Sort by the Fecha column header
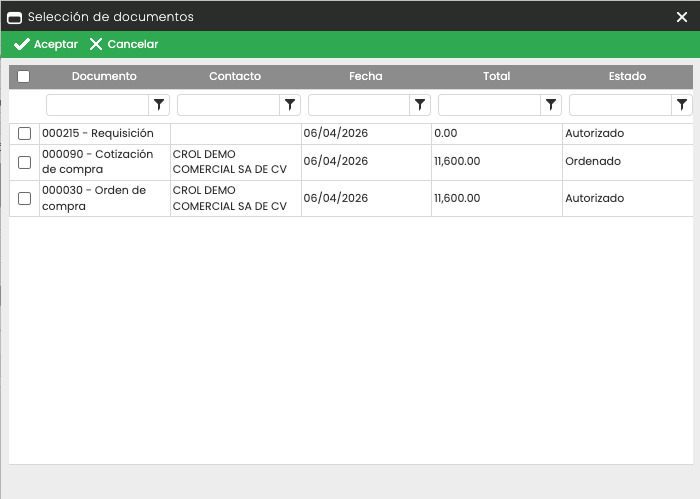This screenshot has width=700, height=499. pyautogui.click(x=366, y=77)
